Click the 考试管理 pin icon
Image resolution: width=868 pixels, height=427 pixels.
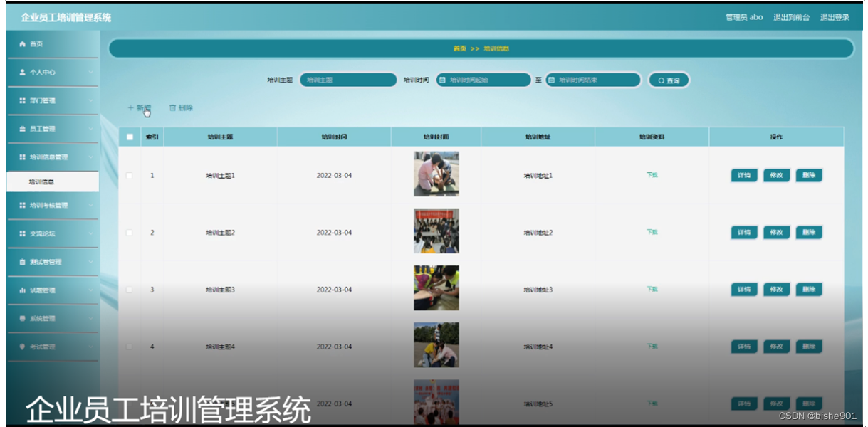tap(22, 347)
